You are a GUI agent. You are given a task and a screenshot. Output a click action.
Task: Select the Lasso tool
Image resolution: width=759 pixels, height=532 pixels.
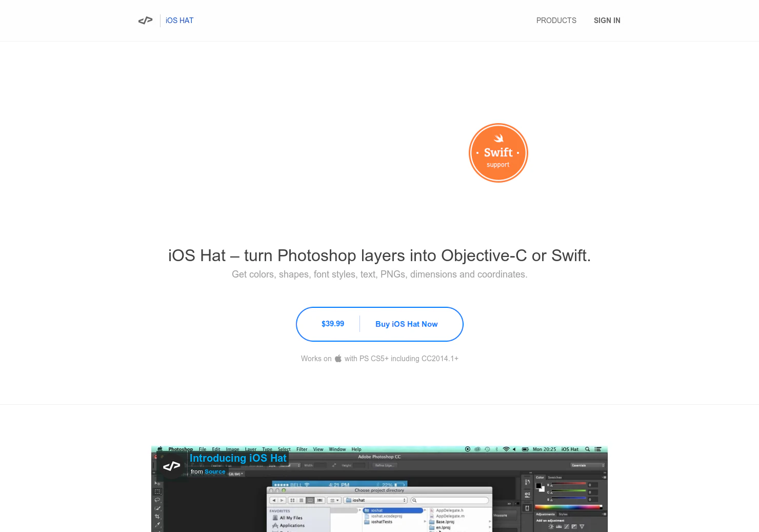(x=156, y=500)
